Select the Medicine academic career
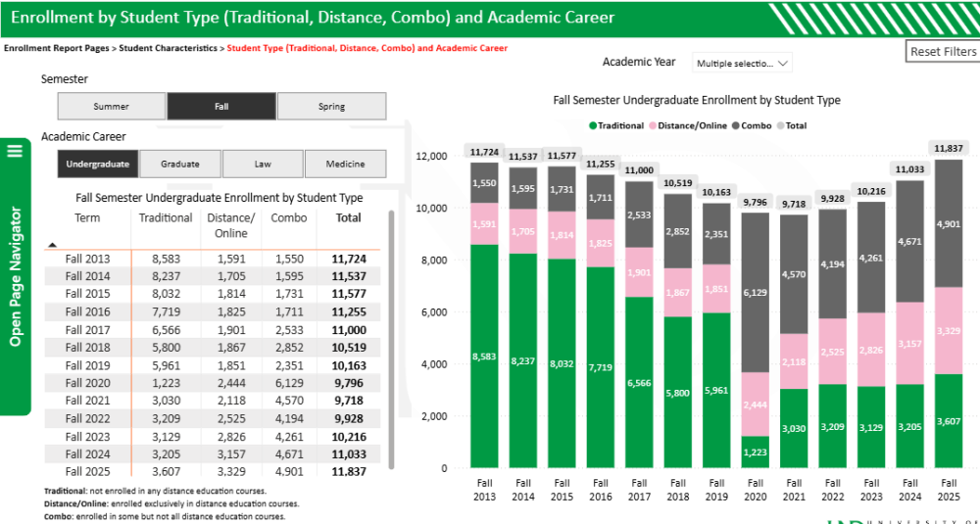 (x=345, y=164)
